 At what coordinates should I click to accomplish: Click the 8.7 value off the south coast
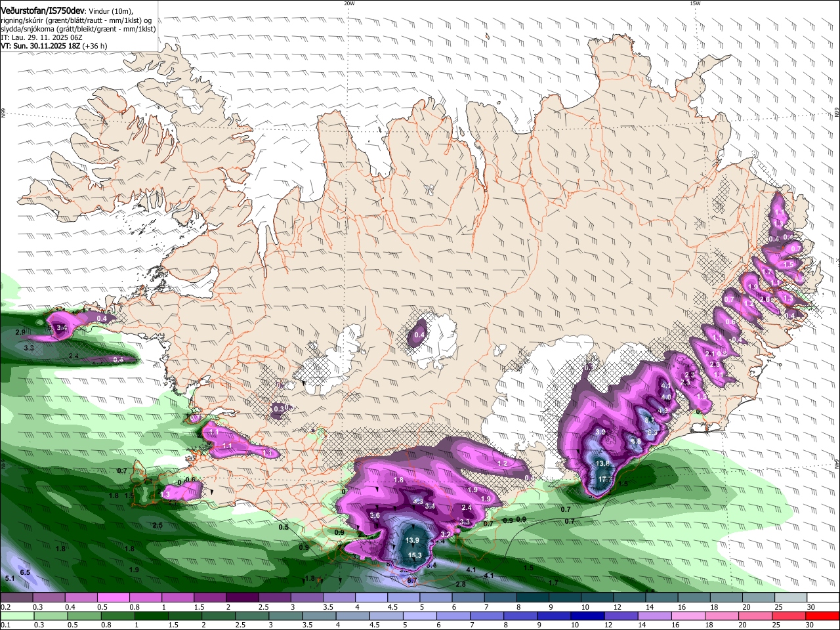pos(412,581)
